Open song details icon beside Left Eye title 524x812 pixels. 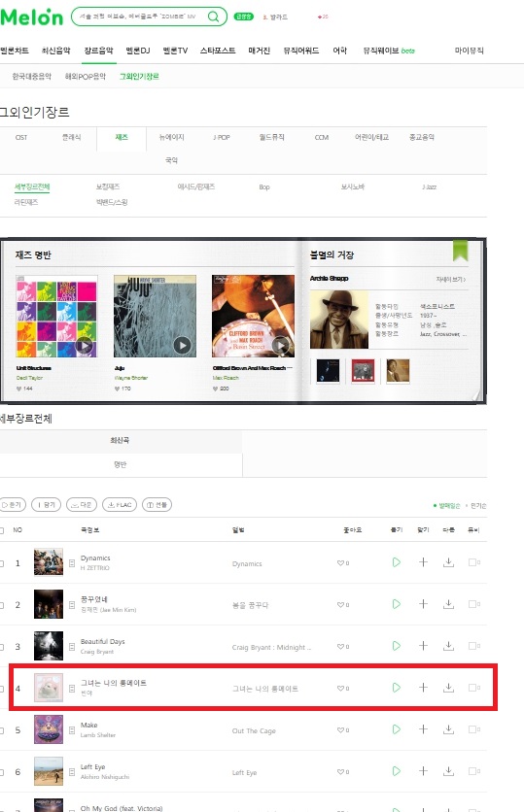tap(72, 771)
